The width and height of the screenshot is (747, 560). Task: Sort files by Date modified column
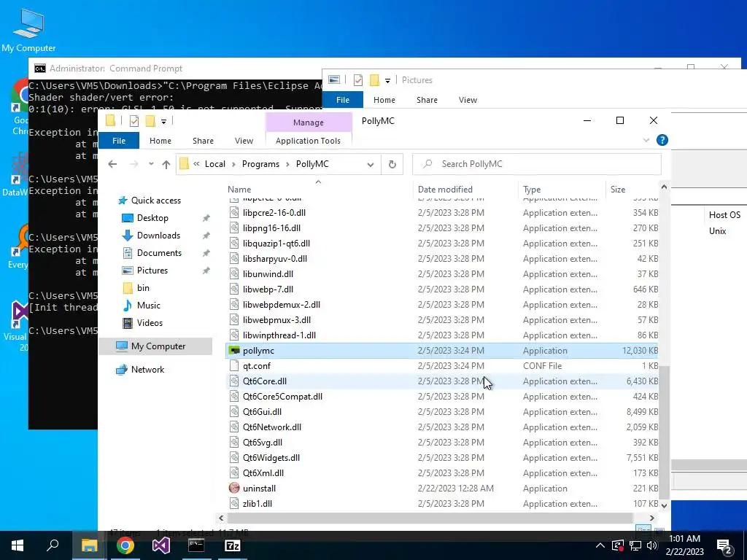465,190
